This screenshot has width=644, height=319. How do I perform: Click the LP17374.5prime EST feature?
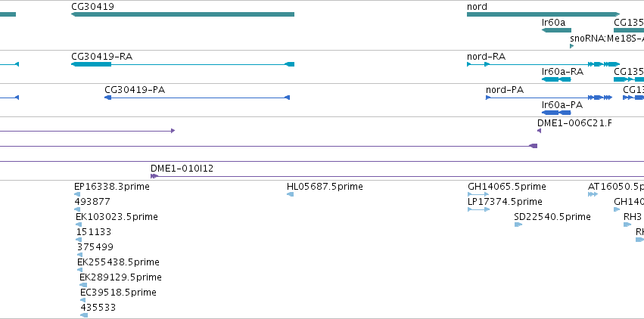tap(479, 209)
